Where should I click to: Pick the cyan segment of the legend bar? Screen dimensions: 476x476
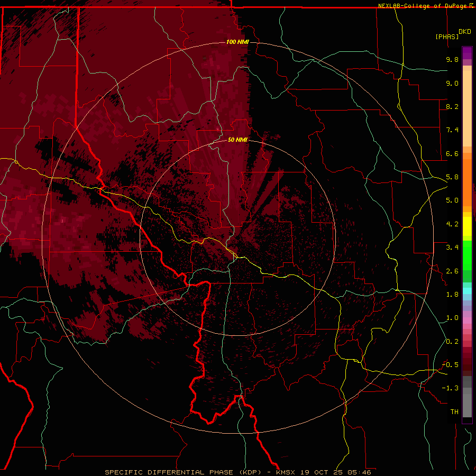click(x=467, y=291)
